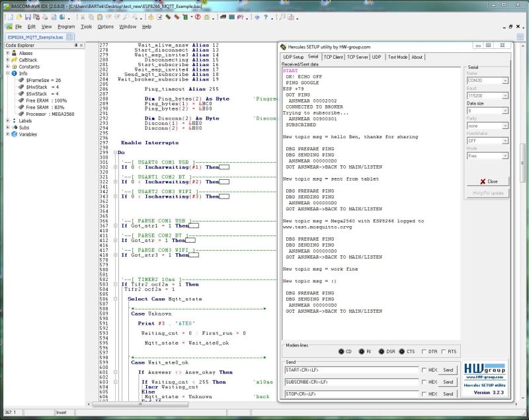Send the STOP<CR><LF> command
This screenshot has width=529, height=420.
[x=448, y=394]
